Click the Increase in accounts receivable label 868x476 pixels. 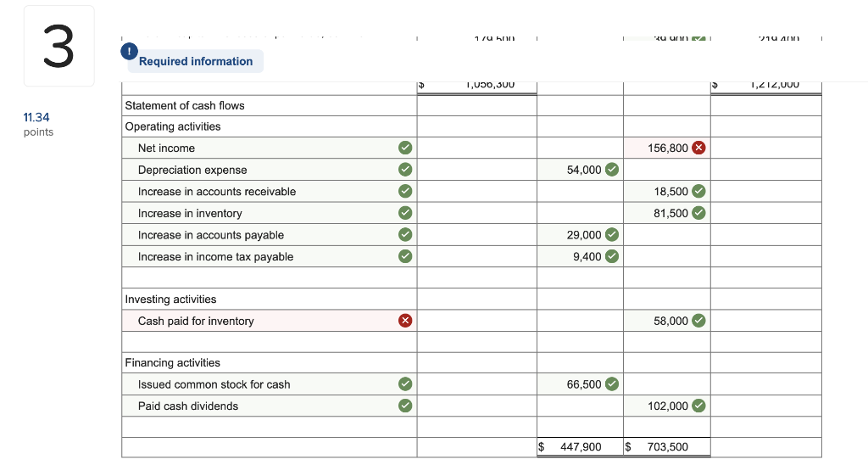coord(216,191)
